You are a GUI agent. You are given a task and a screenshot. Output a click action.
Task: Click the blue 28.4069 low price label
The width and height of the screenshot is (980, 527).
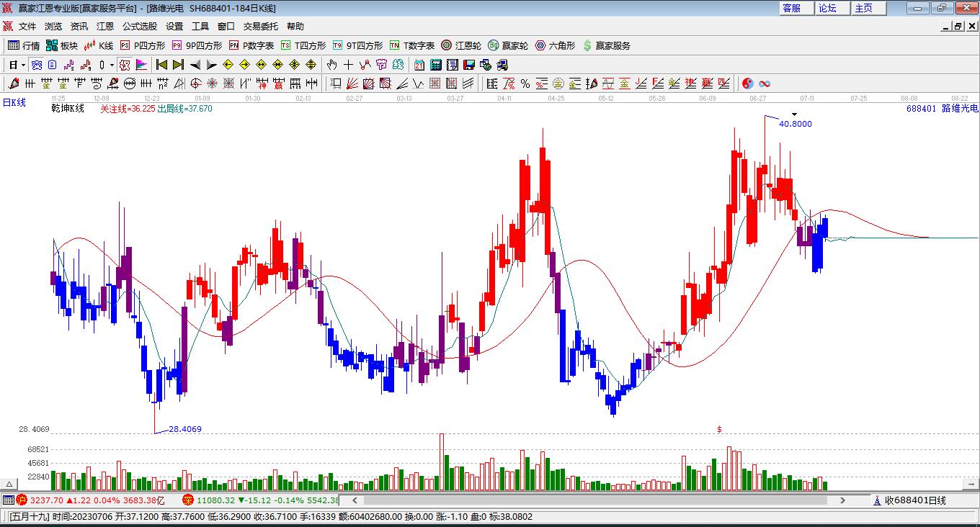[x=185, y=429]
